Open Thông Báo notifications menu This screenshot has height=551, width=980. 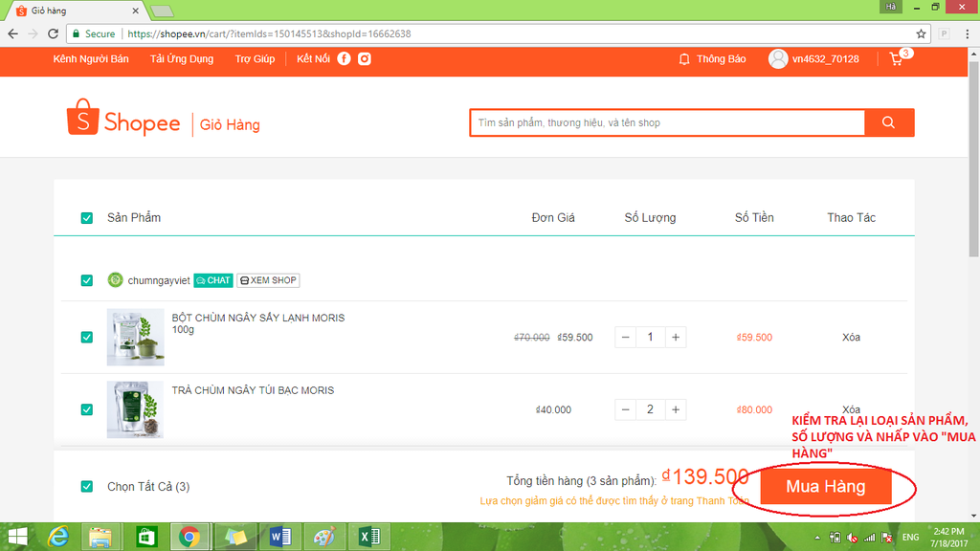pyautogui.click(x=722, y=58)
